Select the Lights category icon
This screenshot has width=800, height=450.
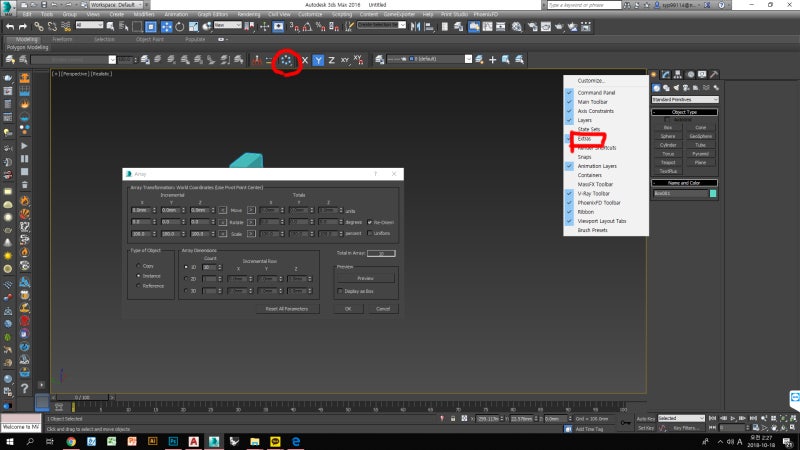676,88
